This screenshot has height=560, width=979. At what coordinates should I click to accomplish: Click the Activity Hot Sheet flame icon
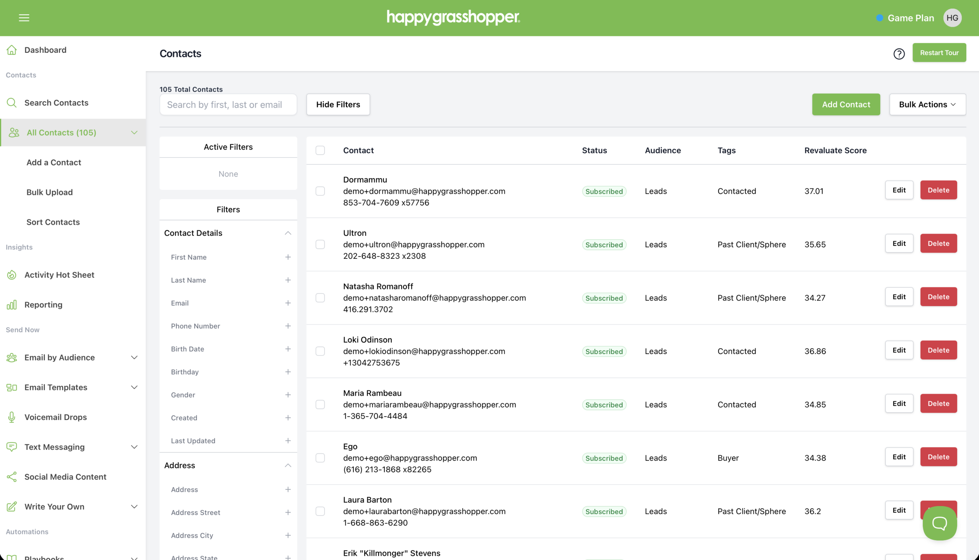point(11,274)
